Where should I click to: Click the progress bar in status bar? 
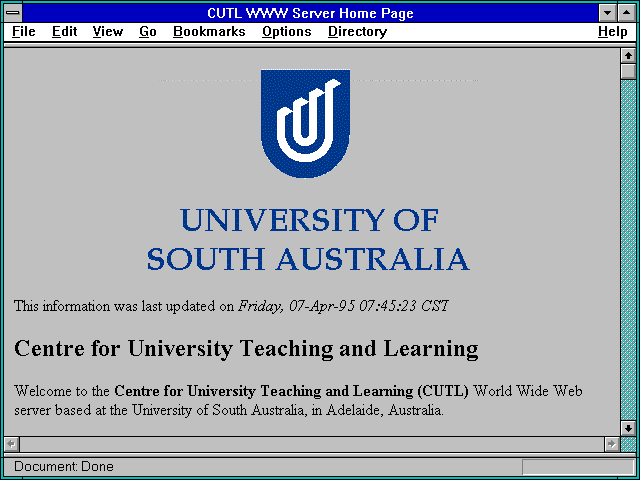(x=578, y=466)
